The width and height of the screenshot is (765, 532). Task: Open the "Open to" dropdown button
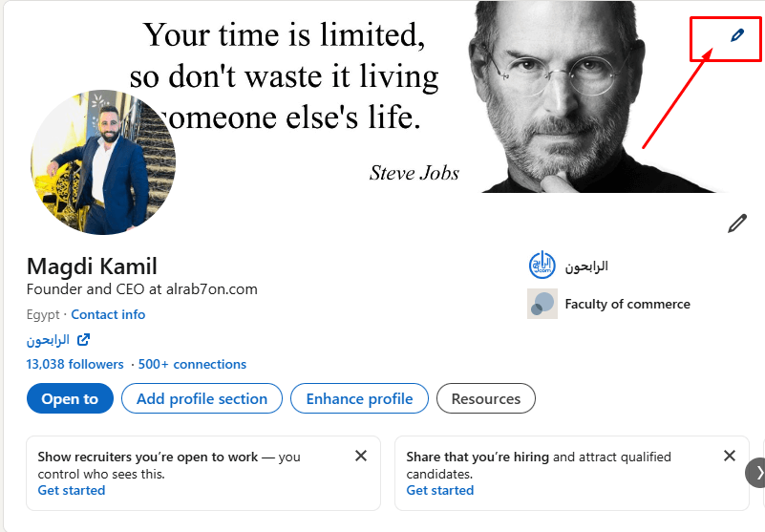(x=70, y=398)
